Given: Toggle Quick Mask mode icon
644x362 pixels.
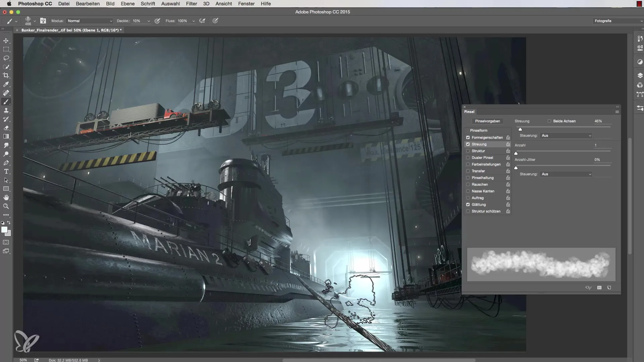Looking at the screenshot, I should point(6,242).
